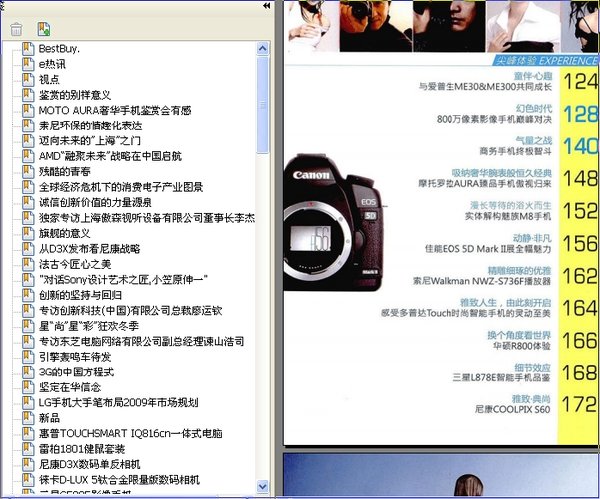This screenshot has width=600, height=499.
Task: Click text 摩托罗拉AURA臻品手机傲视归来
Action: click(x=485, y=184)
